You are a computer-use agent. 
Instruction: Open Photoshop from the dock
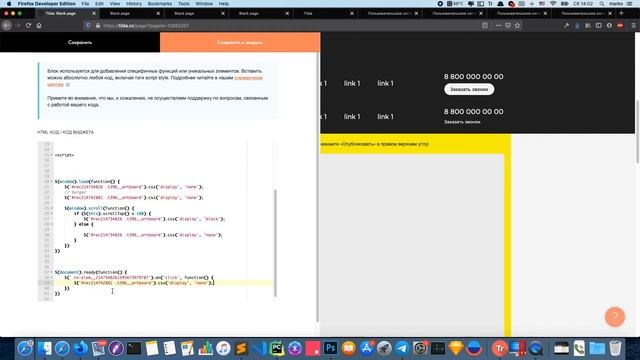pos(330,348)
